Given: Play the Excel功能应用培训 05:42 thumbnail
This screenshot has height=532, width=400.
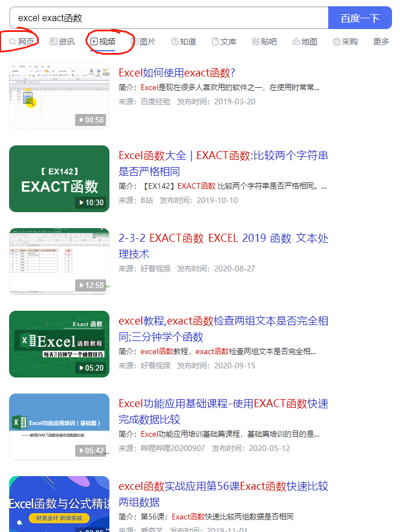Looking at the screenshot, I should (59, 427).
